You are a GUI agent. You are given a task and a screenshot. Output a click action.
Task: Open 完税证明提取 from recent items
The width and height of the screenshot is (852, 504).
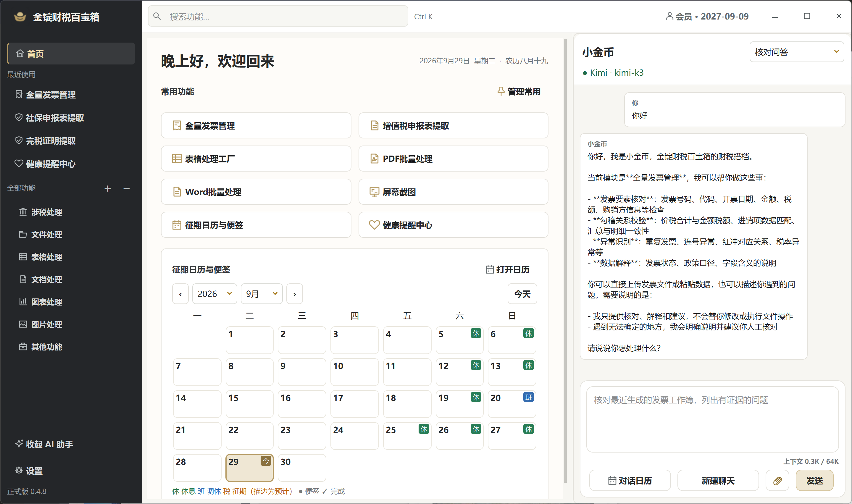71,140
